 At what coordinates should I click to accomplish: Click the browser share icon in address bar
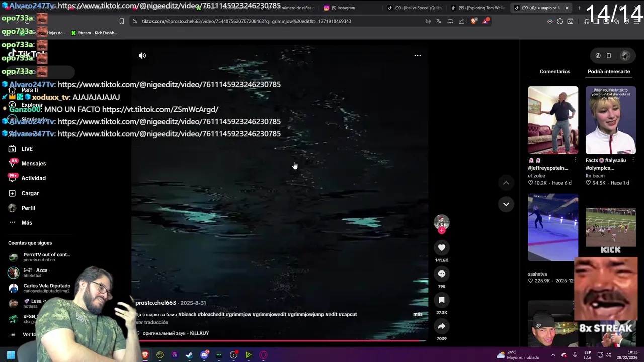[x=461, y=21]
